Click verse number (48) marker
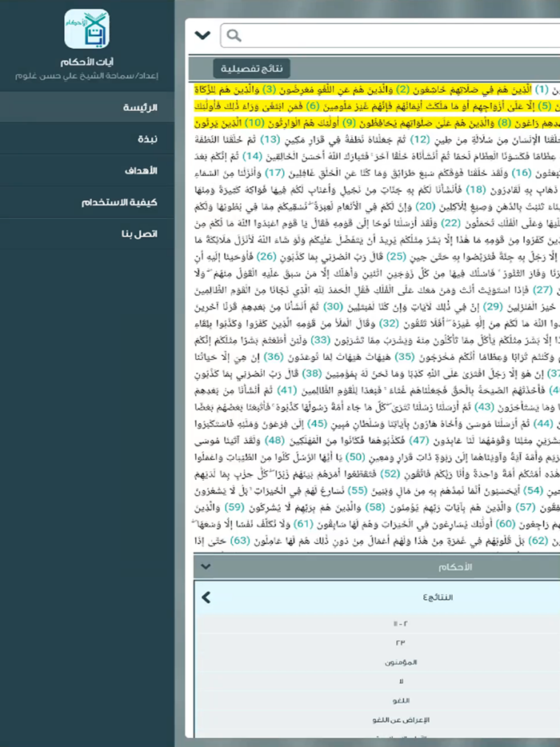Image resolution: width=560 pixels, height=747 pixels. point(274,440)
